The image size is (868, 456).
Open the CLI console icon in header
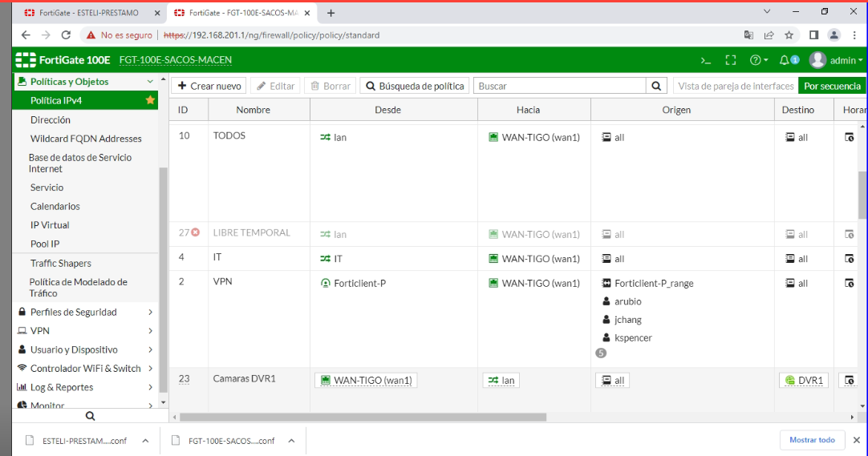pos(706,61)
